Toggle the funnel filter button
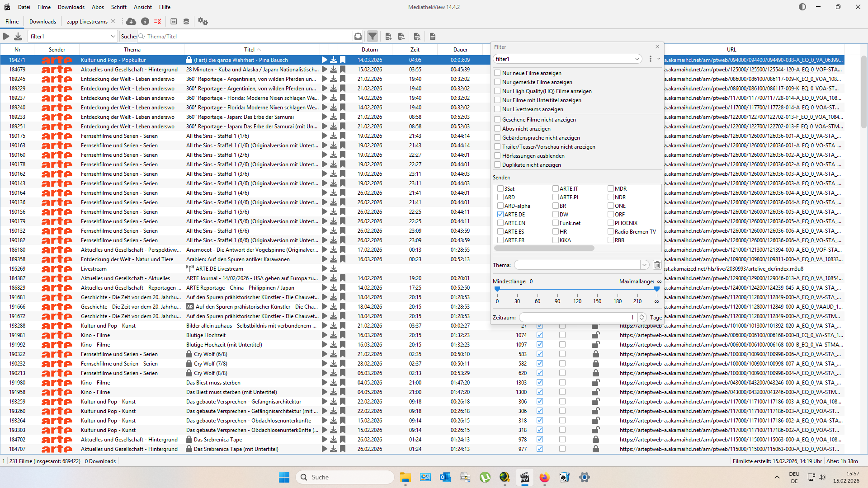Viewport: 868px width, 488px height. pos(372,36)
